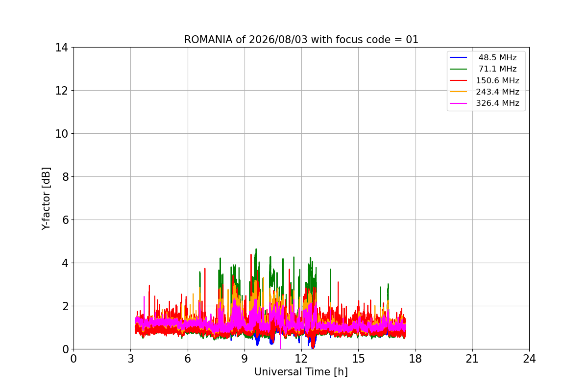Viewport: 588px width, 392px height.
Task: Click the red 150.6 MHz legend line
Action: [459, 80]
